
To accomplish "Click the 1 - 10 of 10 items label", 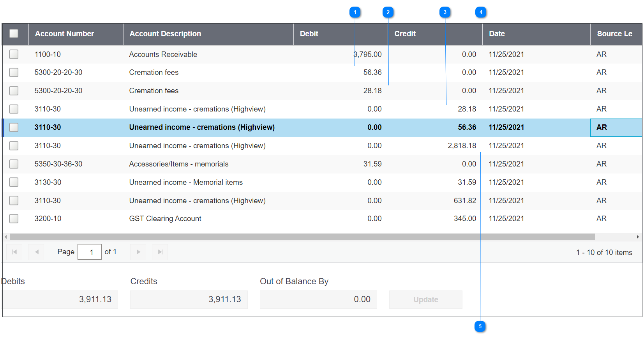I will coord(604,252).
